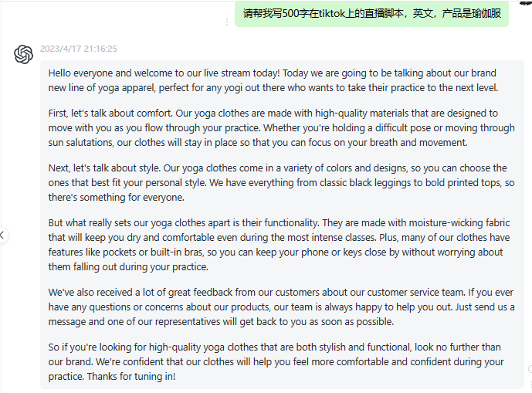The height and width of the screenshot is (393, 532).
Task: Expand the sidebar with the left edge chevron
Action: click(x=3, y=235)
